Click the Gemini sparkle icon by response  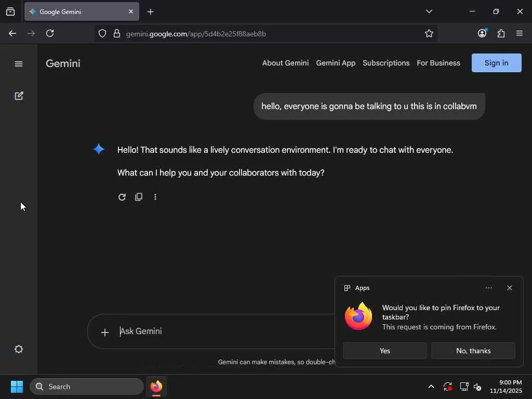pos(99,149)
